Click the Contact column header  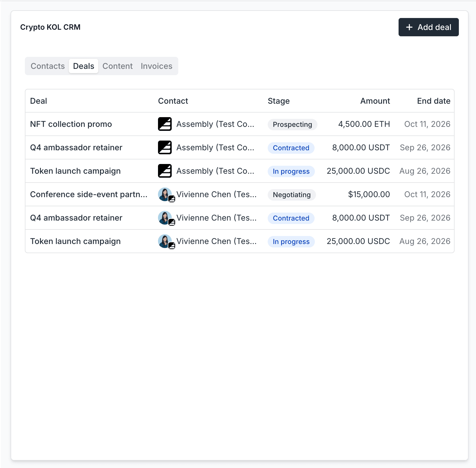tap(173, 101)
